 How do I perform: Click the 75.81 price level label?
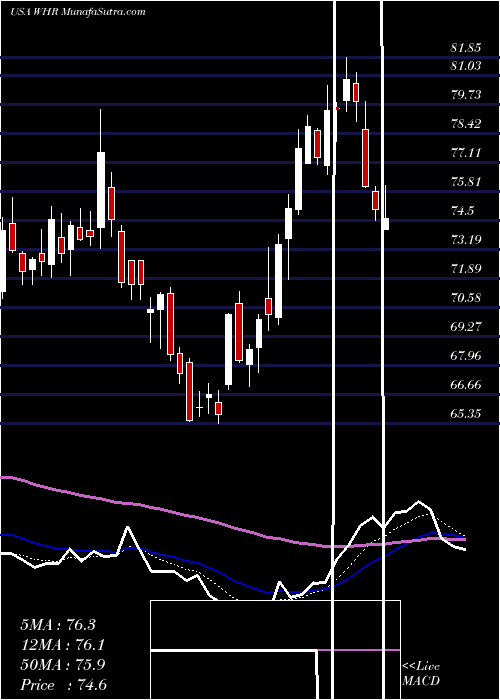coord(466,182)
